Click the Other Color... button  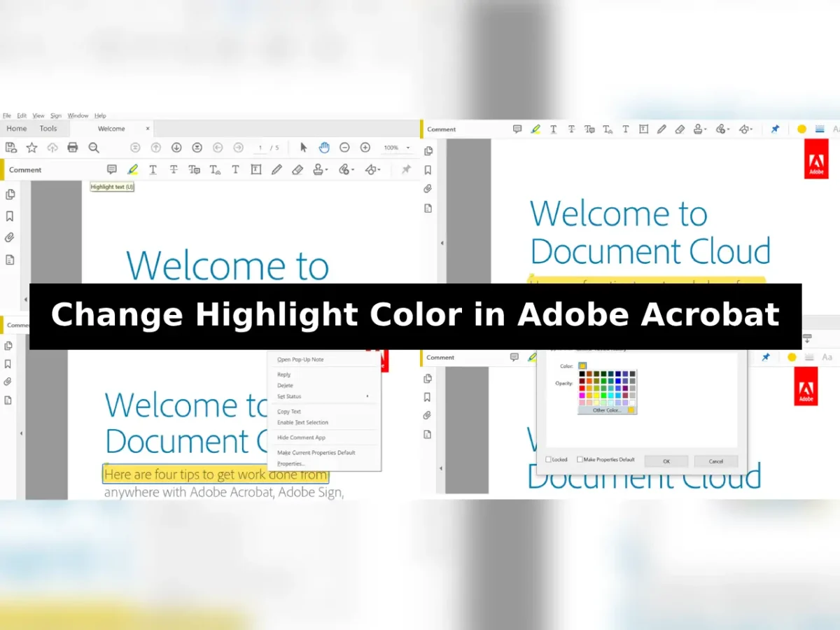click(607, 410)
